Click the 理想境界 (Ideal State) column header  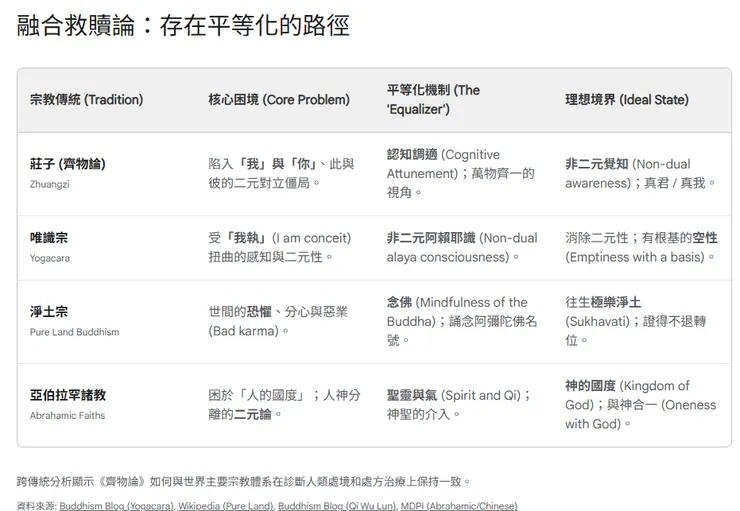click(x=627, y=100)
